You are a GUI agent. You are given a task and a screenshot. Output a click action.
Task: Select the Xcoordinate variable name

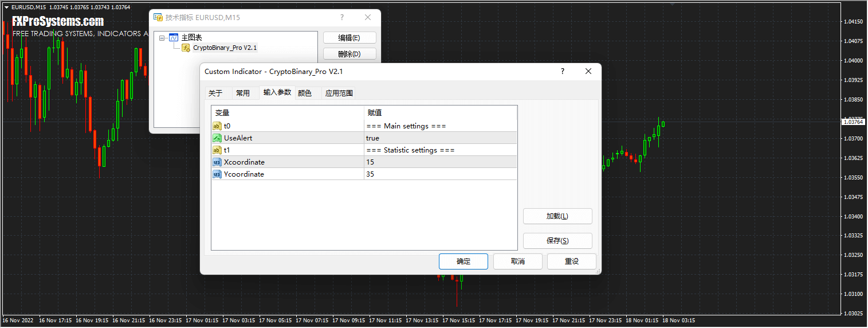coord(244,162)
